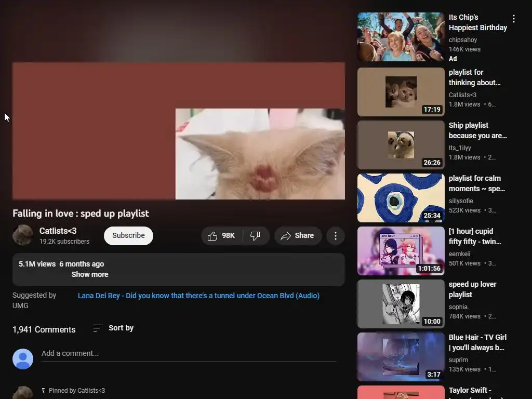Open Catlists<3 channel name link
This screenshot has height=399, width=532.
pos(58,231)
